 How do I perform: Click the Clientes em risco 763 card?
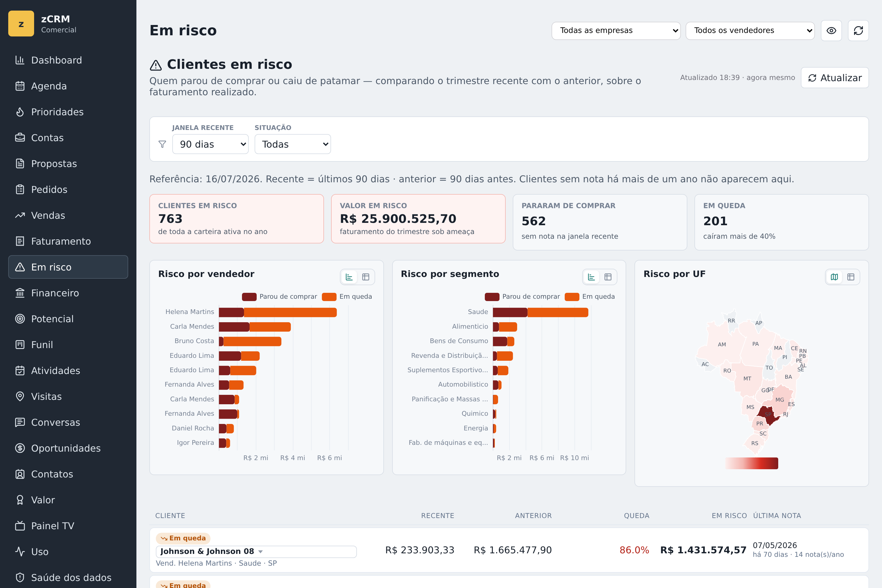click(237, 219)
